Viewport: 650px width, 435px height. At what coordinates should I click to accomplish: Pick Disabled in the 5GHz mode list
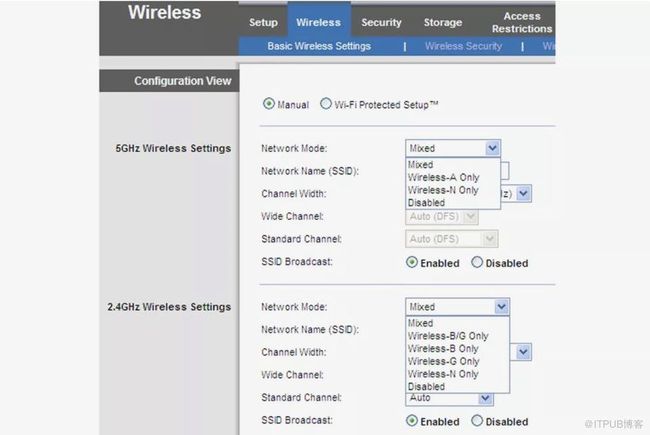point(427,203)
